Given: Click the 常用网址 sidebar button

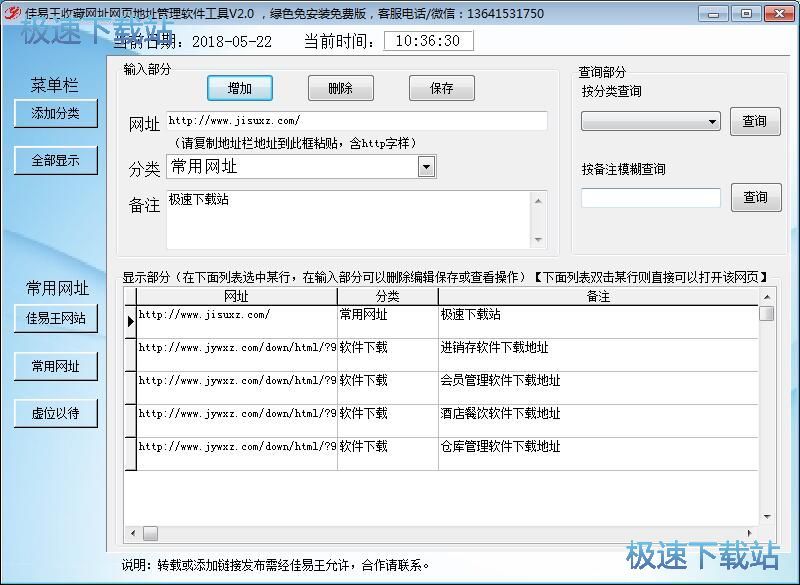Looking at the screenshot, I should (56, 366).
